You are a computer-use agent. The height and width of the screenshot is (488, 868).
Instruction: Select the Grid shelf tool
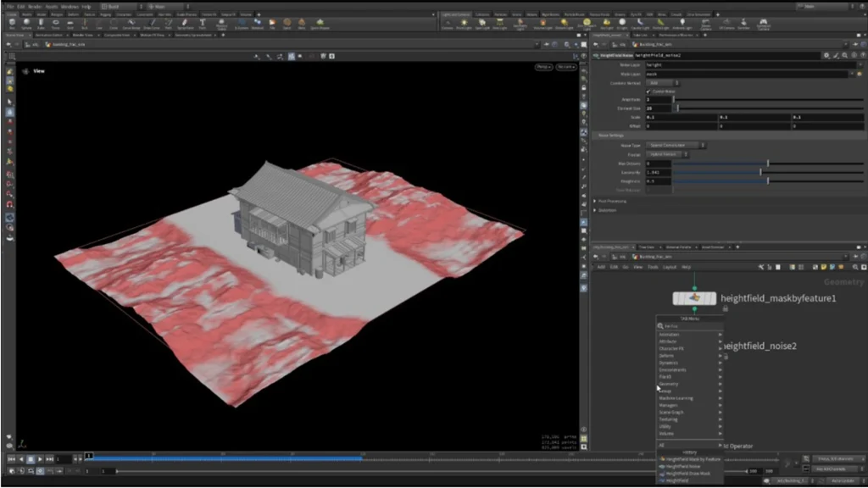(x=70, y=23)
